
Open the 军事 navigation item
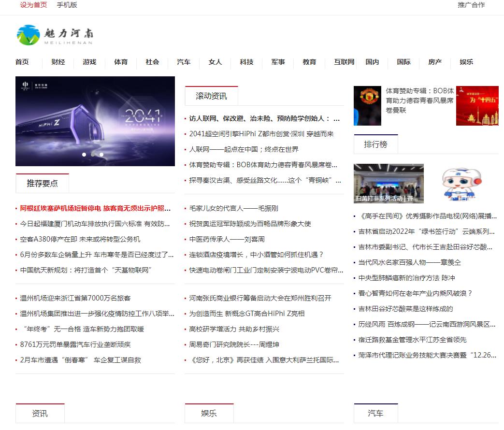coord(278,62)
